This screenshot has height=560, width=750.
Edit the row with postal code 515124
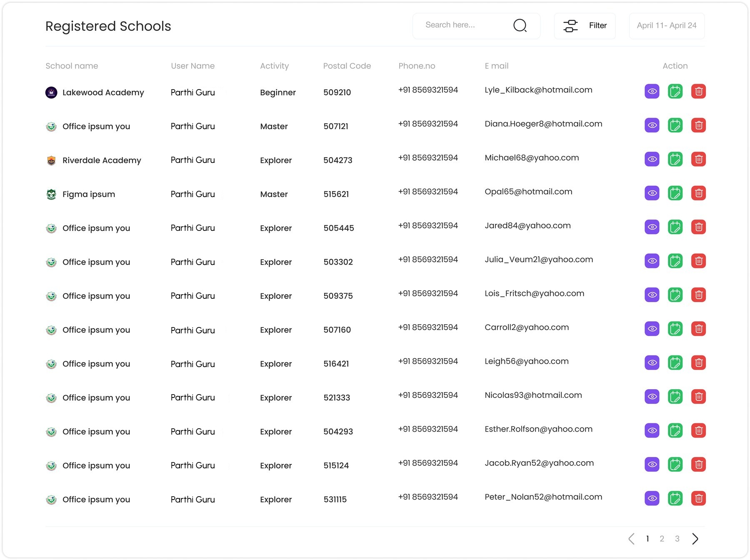pyautogui.click(x=675, y=464)
